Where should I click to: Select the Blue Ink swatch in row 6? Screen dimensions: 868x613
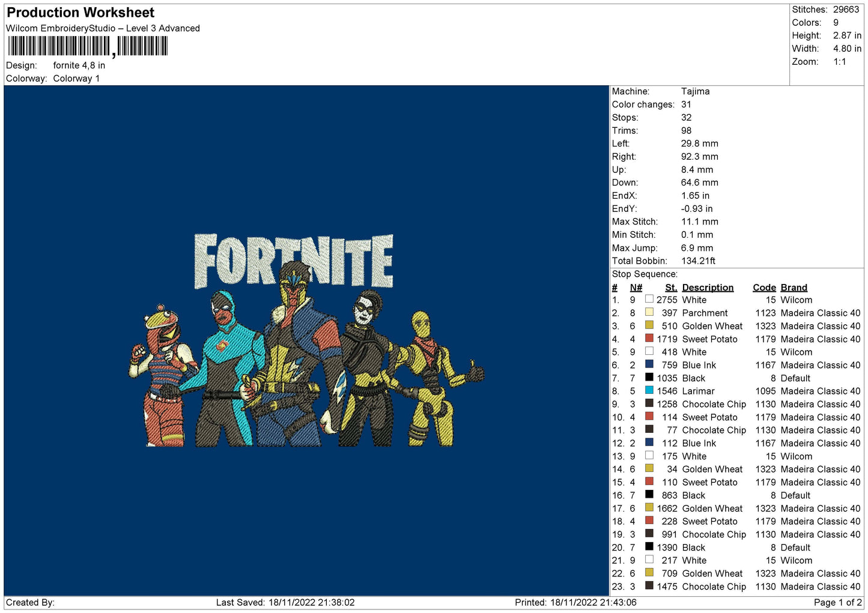649,364
